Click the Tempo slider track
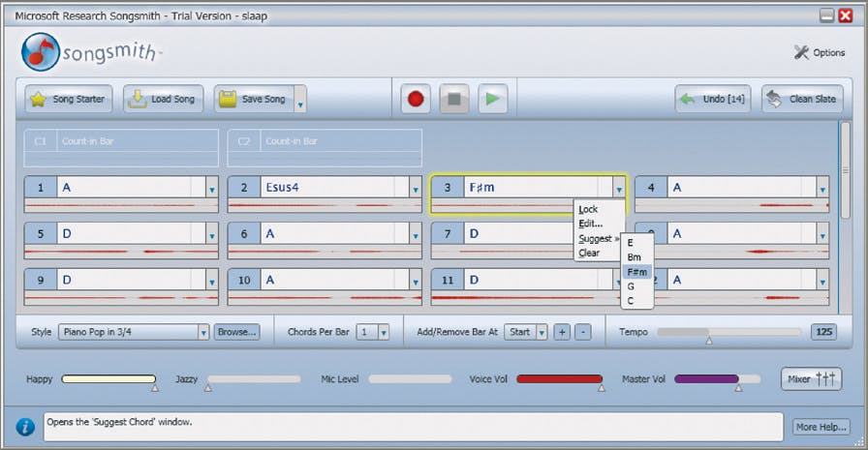 pos(729,332)
